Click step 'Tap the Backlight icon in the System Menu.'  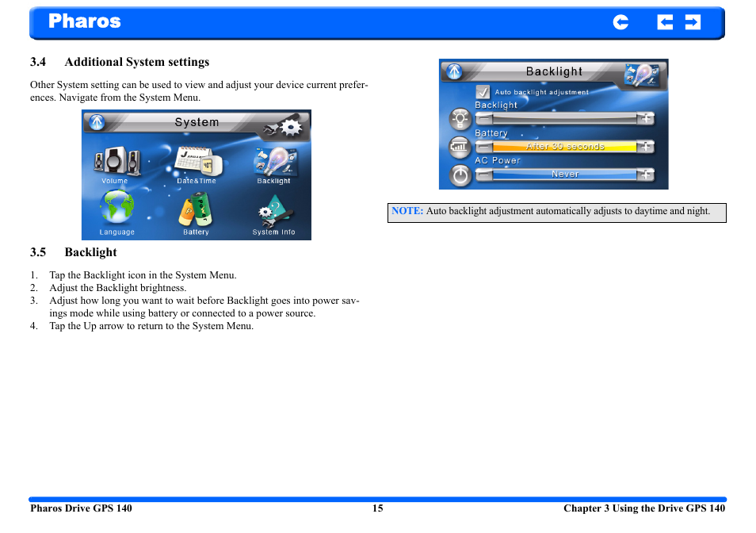pos(143,275)
